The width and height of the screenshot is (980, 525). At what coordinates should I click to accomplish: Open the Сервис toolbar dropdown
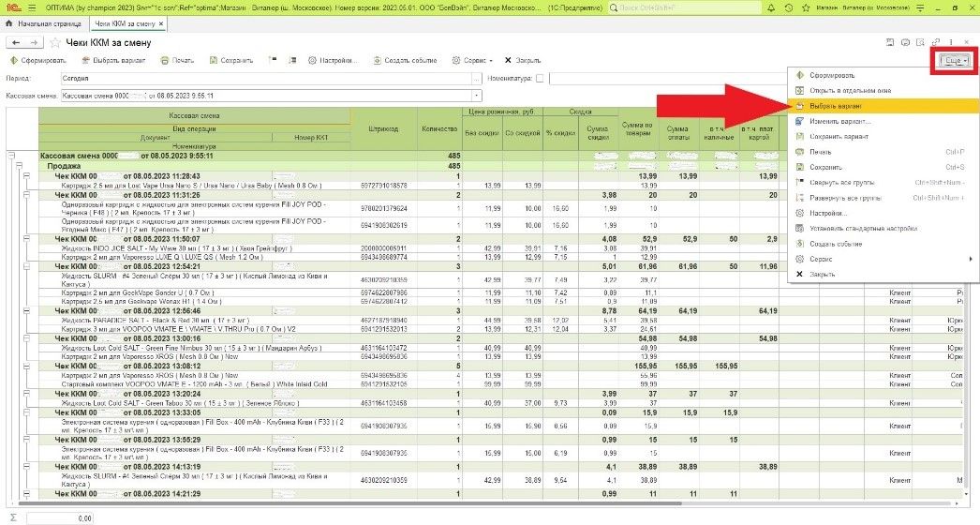click(x=473, y=60)
